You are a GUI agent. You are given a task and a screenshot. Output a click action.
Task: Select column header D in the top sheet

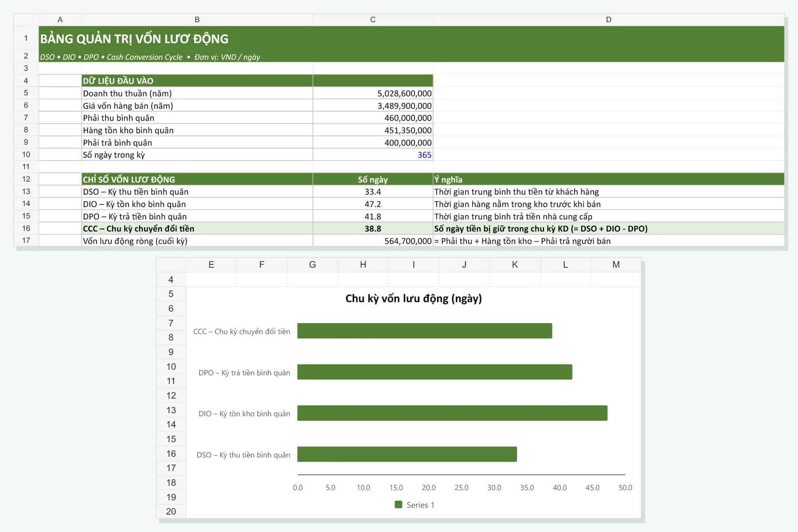coord(609,20)
